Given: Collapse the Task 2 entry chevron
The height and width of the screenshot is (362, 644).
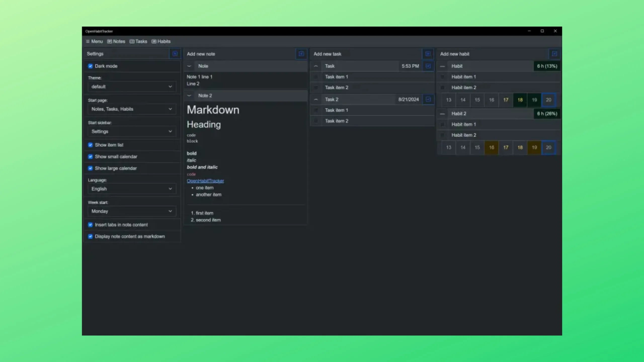Looking at the screenshot, I should [x=316, y=100].
